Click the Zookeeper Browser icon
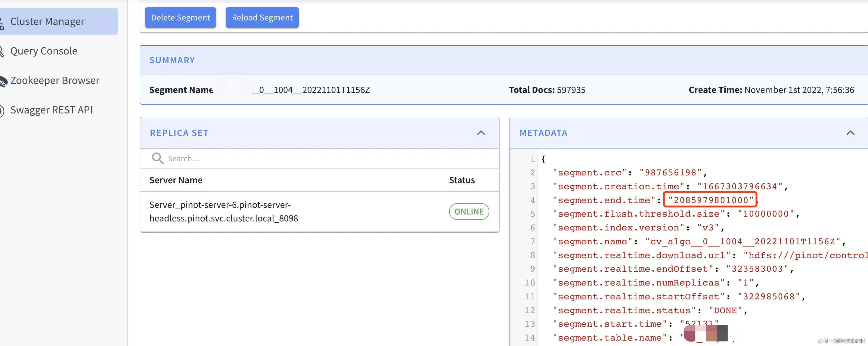868x346 pixels. (3, 82)
